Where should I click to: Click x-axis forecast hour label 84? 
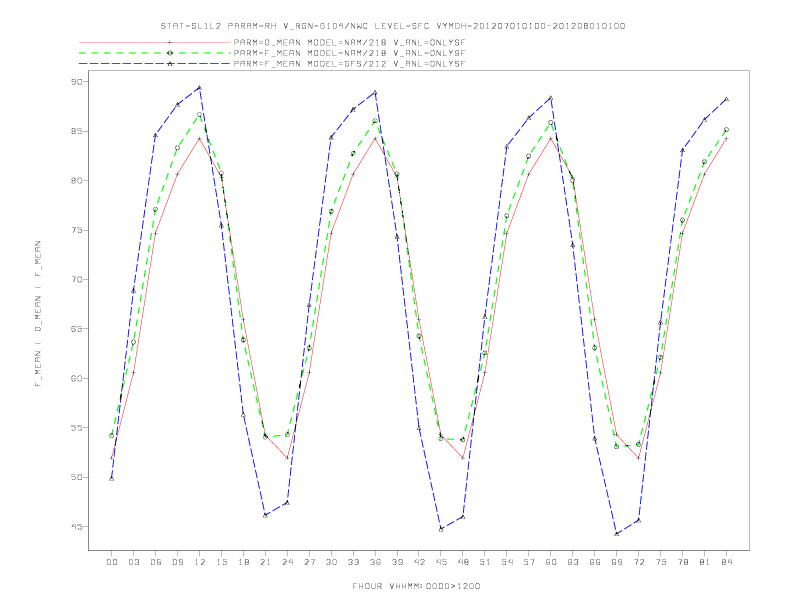pos(726,562)
